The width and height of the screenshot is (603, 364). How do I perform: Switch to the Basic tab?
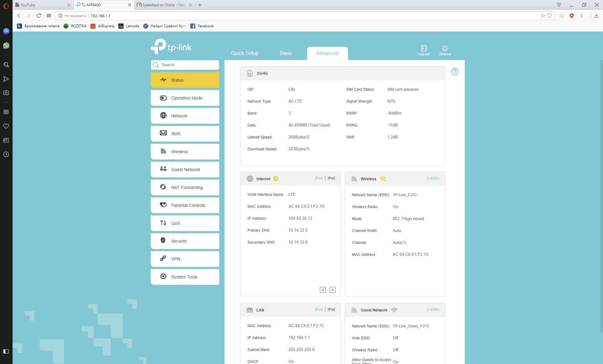point(286,53)
